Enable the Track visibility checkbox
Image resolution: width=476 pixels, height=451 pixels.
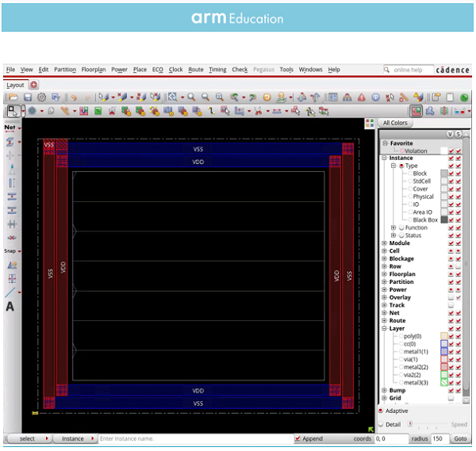[x=451, y=305]
